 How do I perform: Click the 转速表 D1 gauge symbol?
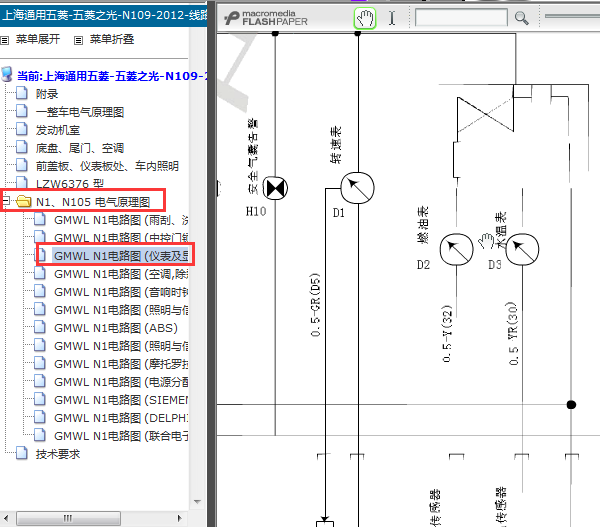pyautogui.click(x=357, y=188)
